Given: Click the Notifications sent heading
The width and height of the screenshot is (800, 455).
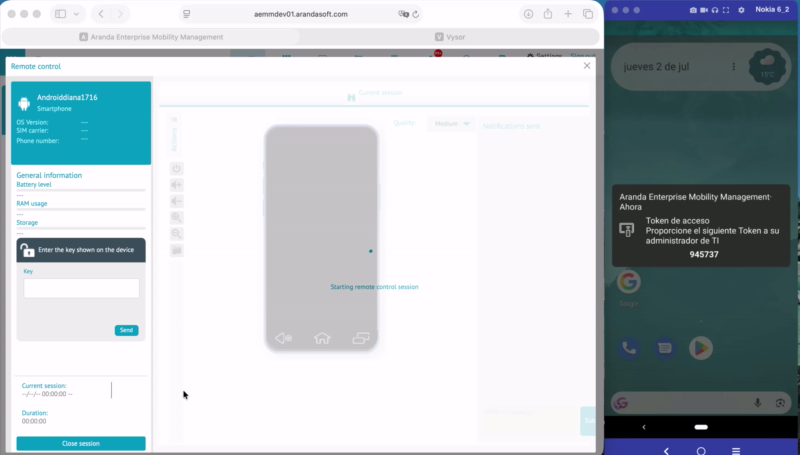Looking at the screenshot, I should [511, 126].
